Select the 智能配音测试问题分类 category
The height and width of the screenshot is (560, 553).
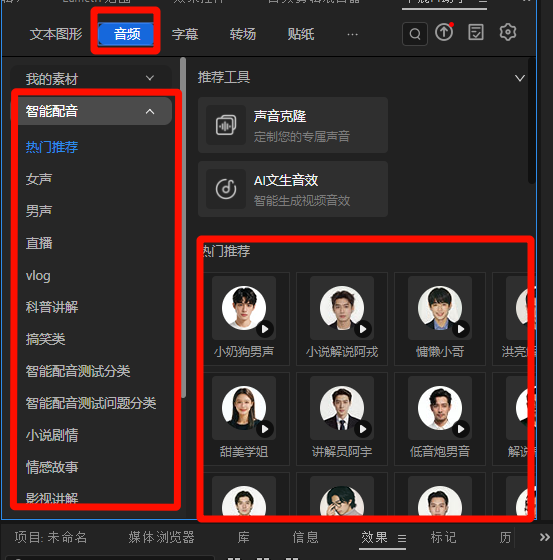[91, 403]
